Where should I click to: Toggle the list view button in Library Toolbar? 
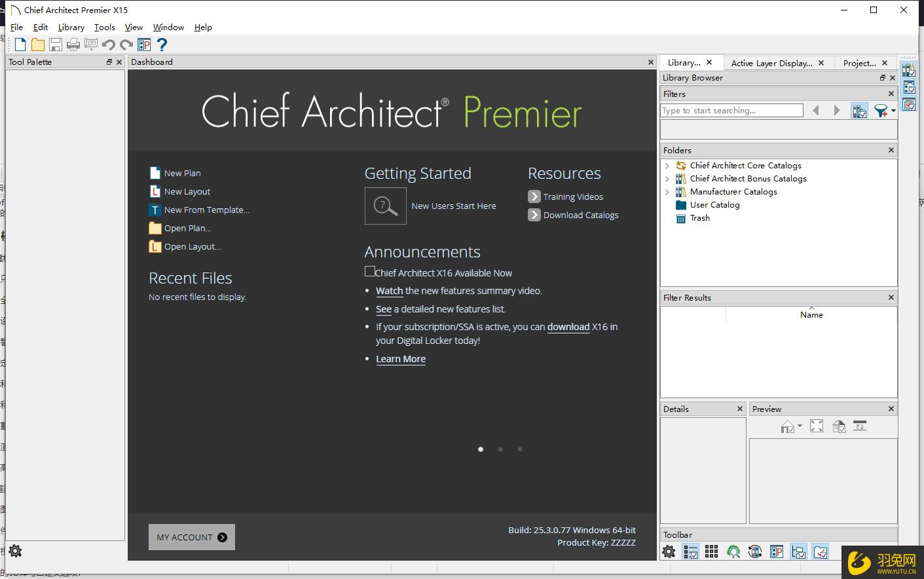(690, 551)
